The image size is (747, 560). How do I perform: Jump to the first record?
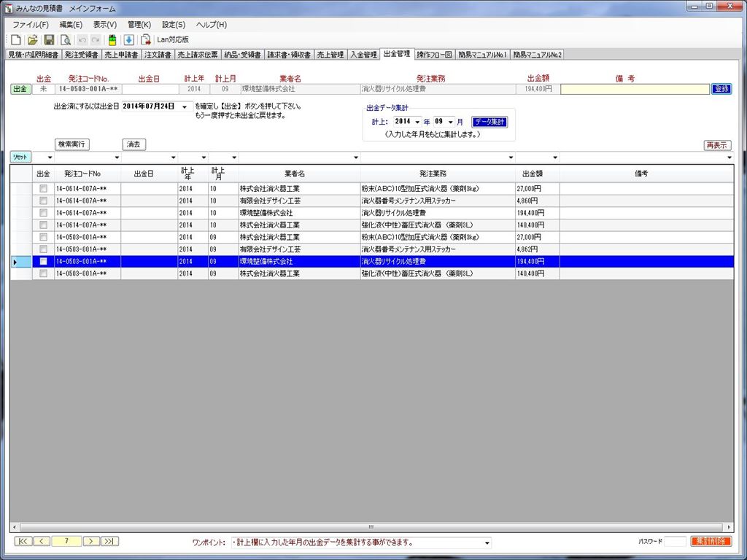tap(23, 541)
